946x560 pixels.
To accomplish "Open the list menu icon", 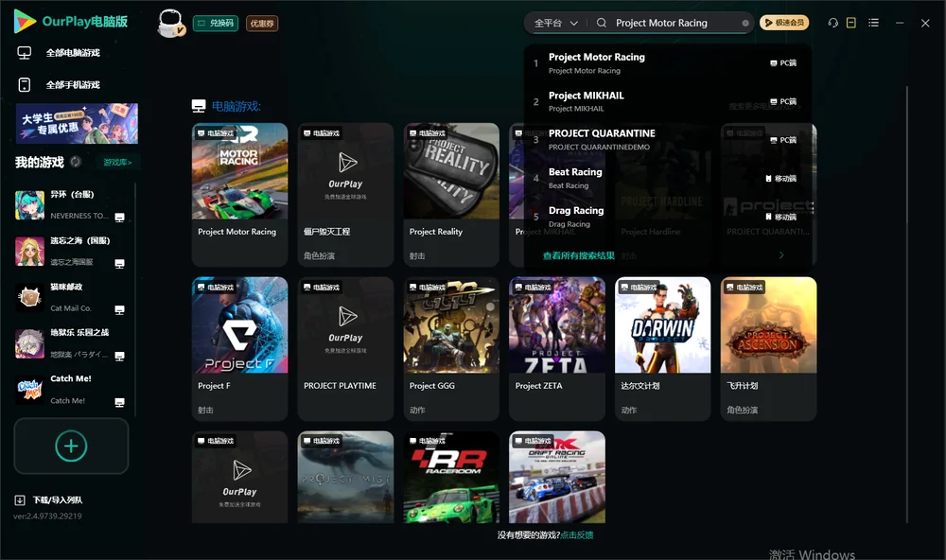I will pos(873,23).
